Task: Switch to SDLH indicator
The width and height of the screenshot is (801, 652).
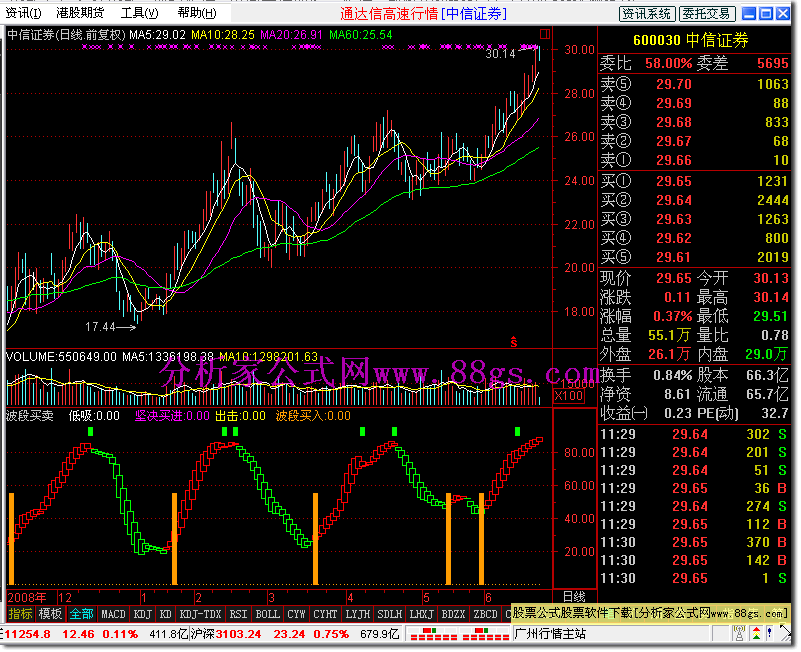Action: [390, 614]
